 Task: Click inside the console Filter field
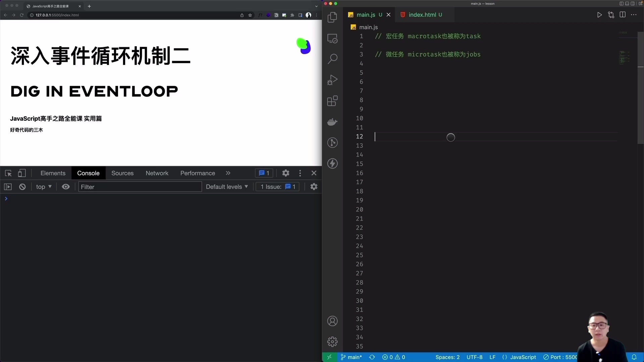click(x=140, y=187)
